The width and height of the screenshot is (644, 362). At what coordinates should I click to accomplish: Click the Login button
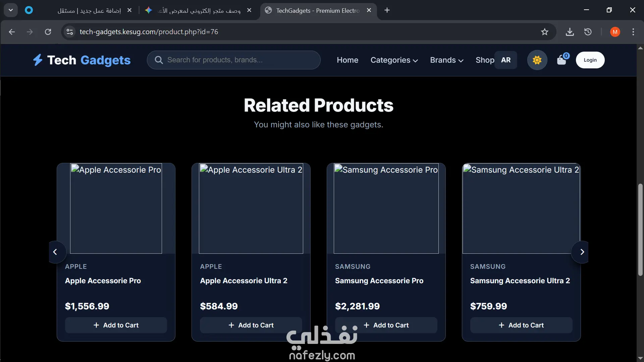tap(590, 60)
